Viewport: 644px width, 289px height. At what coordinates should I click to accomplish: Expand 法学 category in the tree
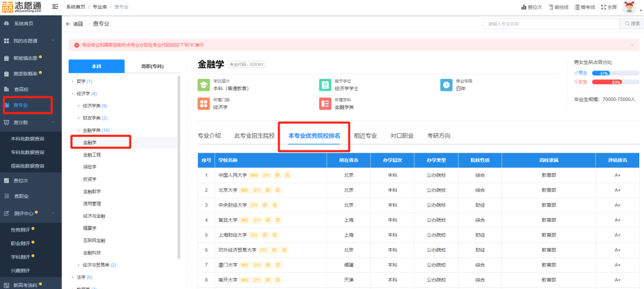coord(73,277)
